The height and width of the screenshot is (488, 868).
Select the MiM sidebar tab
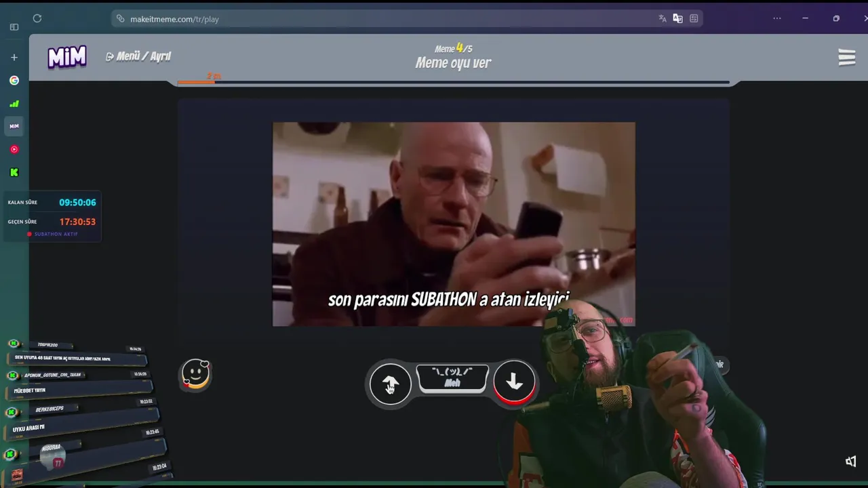coord(14,126)
